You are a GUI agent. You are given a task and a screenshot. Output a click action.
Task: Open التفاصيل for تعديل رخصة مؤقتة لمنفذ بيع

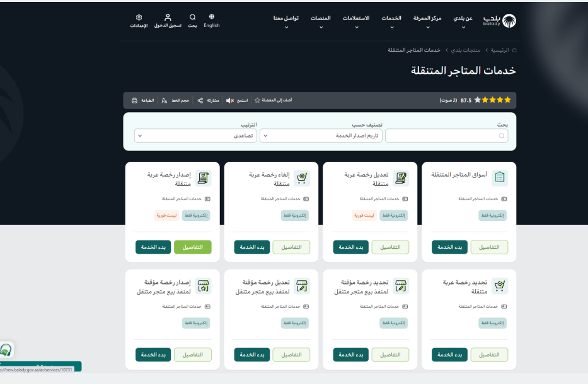click(291, 355)
